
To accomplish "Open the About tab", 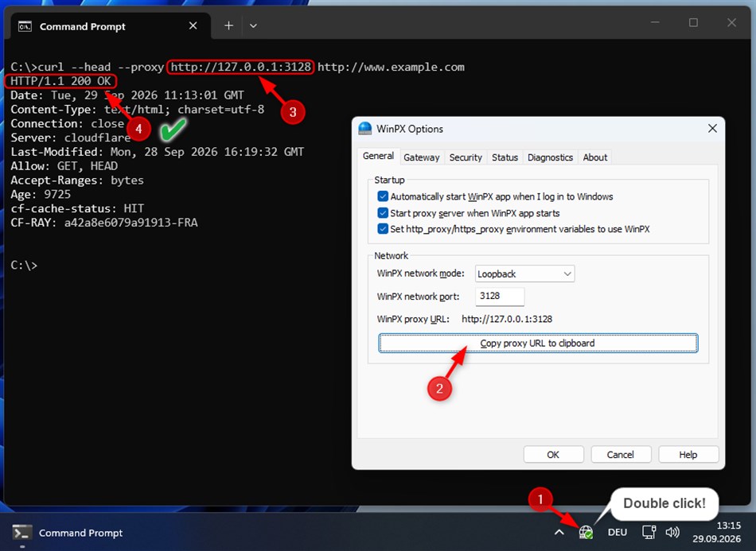I will (595, 157).
